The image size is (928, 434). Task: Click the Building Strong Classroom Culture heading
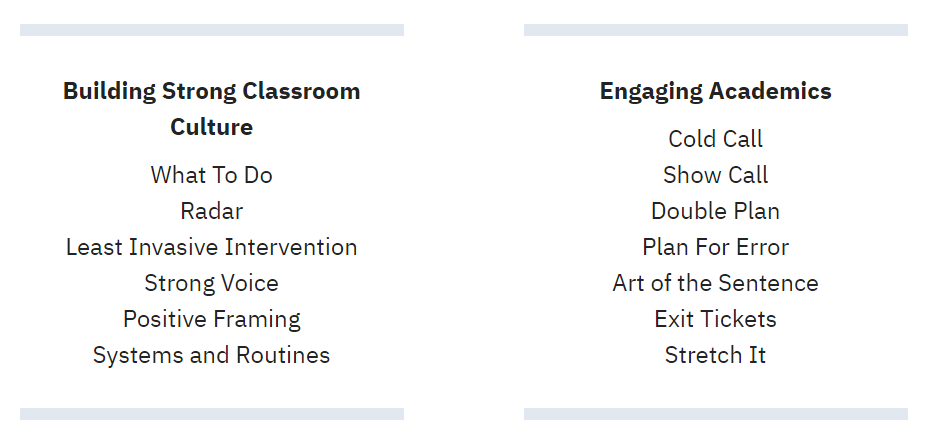coord(211,109)
